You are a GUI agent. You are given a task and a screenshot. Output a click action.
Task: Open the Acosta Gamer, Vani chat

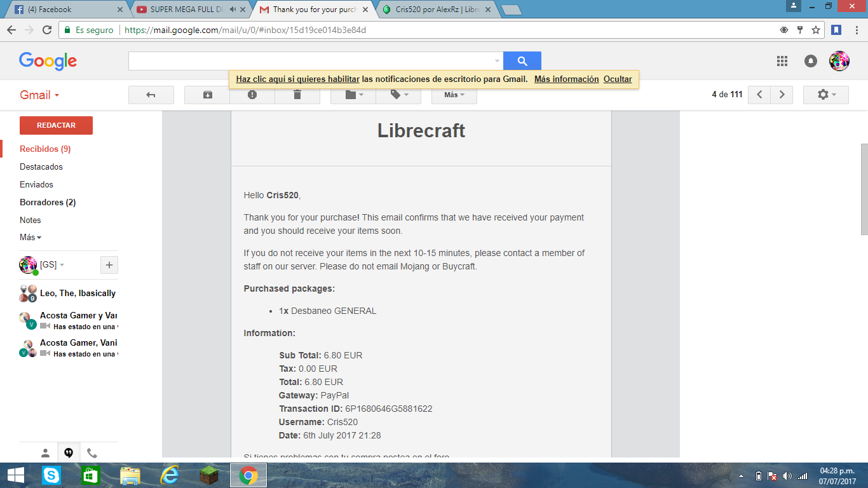(69, 348)
